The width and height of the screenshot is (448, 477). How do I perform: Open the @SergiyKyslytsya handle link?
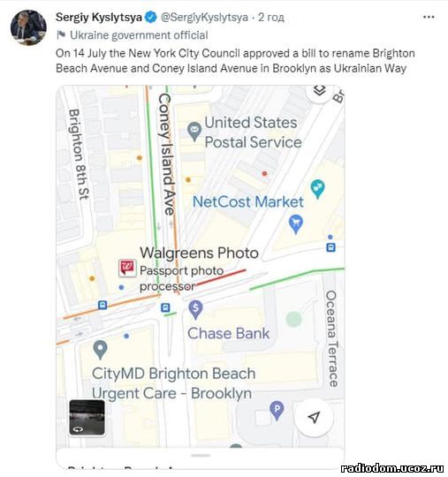pyautogui.click(x=204, y=18)
